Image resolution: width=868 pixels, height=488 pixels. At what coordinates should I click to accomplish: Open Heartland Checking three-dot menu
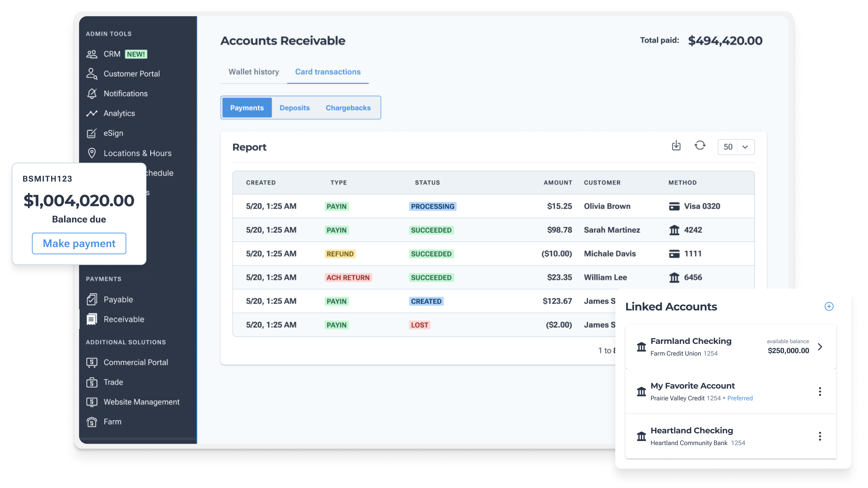click(820, 436)
